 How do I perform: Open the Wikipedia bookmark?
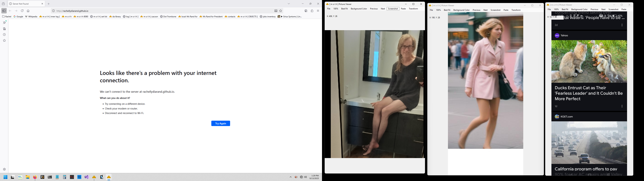31,17
